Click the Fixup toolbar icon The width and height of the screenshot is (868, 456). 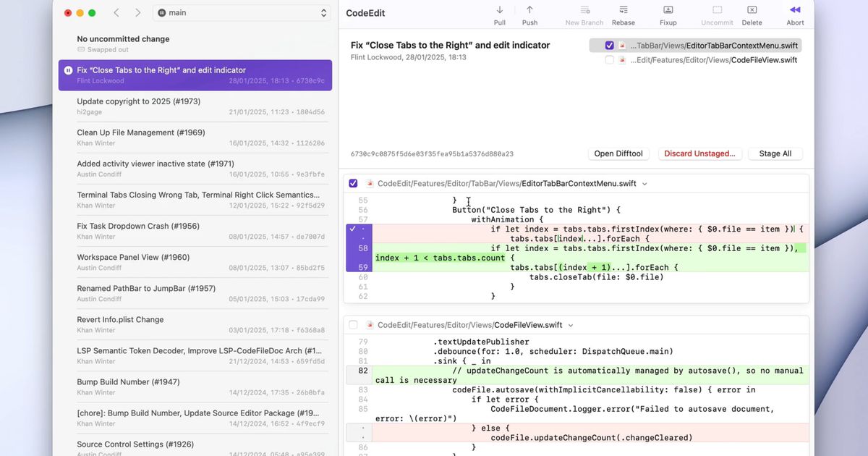(668, 10)
